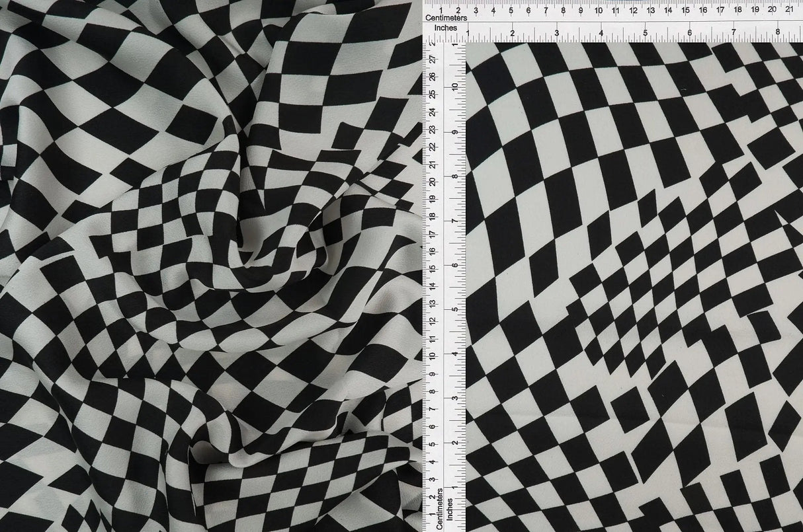Select the number 27 on the vertical centimeter ruler
Screen dimensions: 803x532
[x=431, y=59]
